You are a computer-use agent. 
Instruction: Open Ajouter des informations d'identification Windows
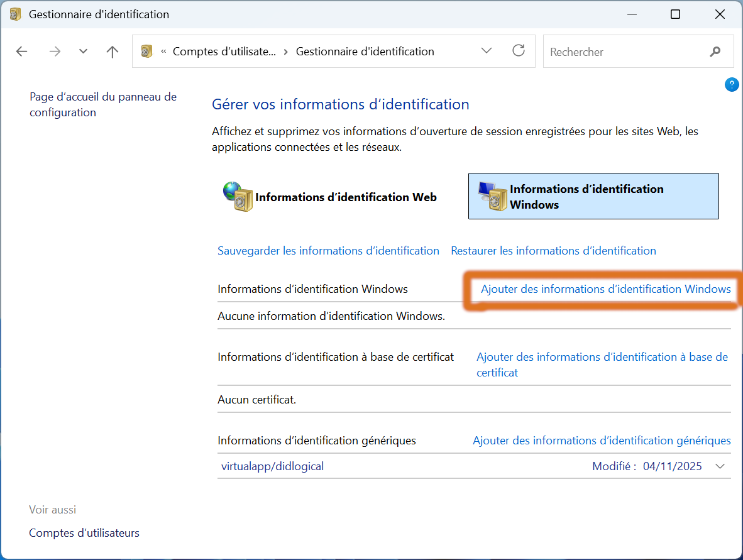pyautogui.click(x=605, y=289)
